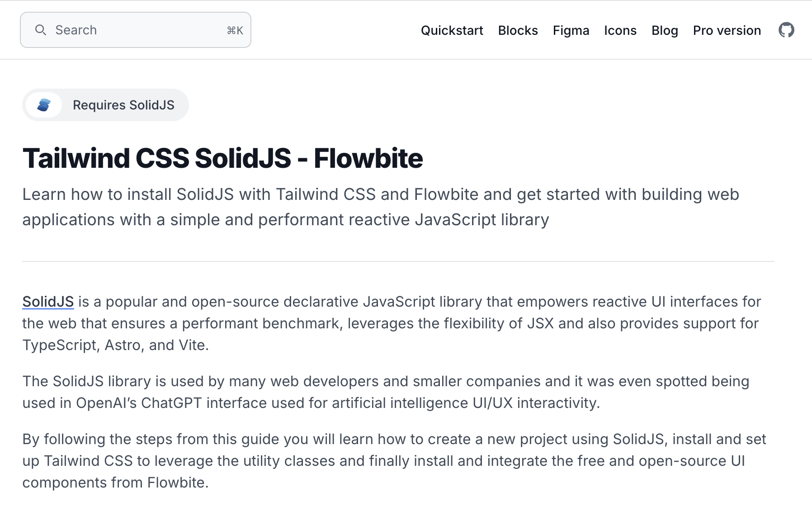Click the Requires SolidJS badge
The width and height of the screenshot is (812, 521).
[105, 104]
